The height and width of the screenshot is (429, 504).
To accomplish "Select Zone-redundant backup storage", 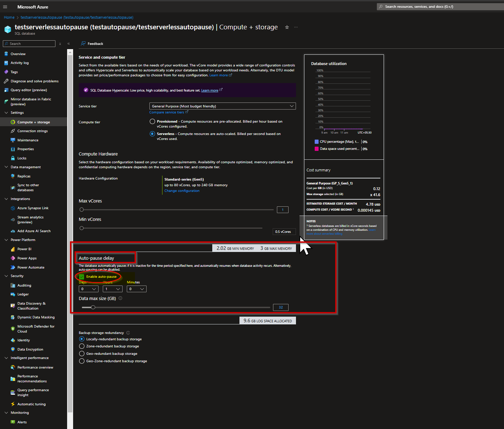I will point(82,346).
